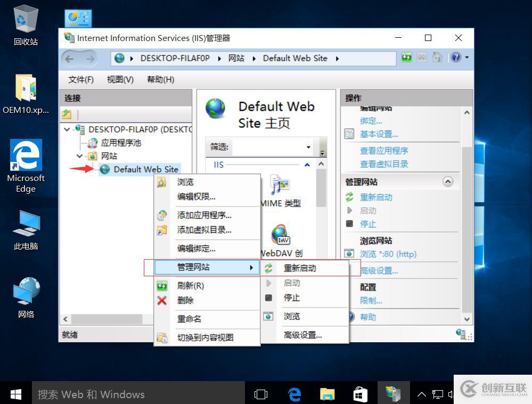Click the 添加应用程序 icon in context menu
The image size is (532, 404).
(x=162, y=216)
